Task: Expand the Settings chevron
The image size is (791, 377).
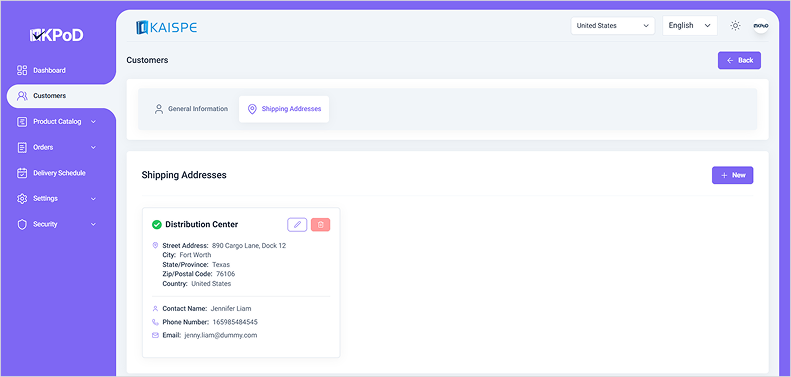Action: pyautogui.click(x=93, y=199)
